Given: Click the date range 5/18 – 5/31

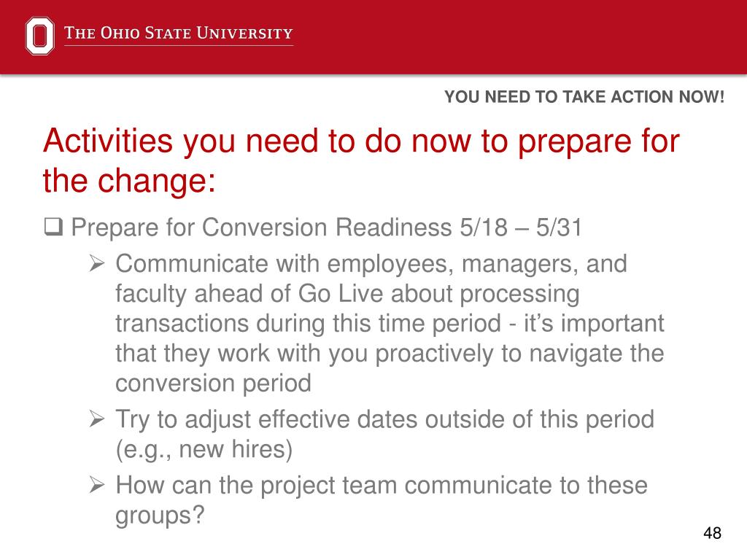Looking at the screenshot, I should pos(521,227).
